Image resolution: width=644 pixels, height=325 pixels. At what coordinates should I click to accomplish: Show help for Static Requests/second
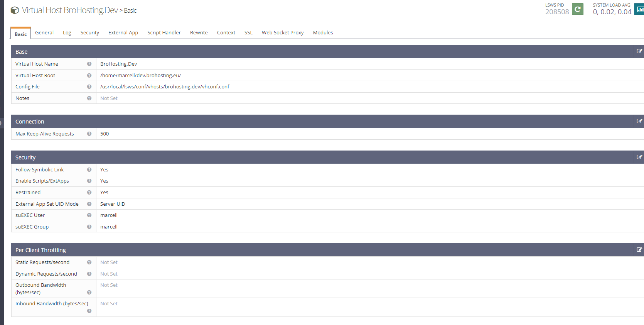[x=89, y=262]
